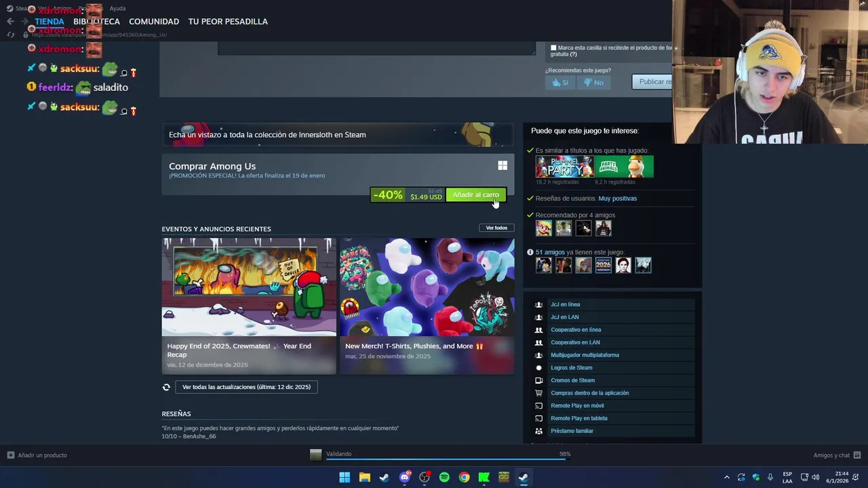This screenshot has width=868, height=488.
Task: Click the shopping cart icon by Compras
Action: click(539, 393)
